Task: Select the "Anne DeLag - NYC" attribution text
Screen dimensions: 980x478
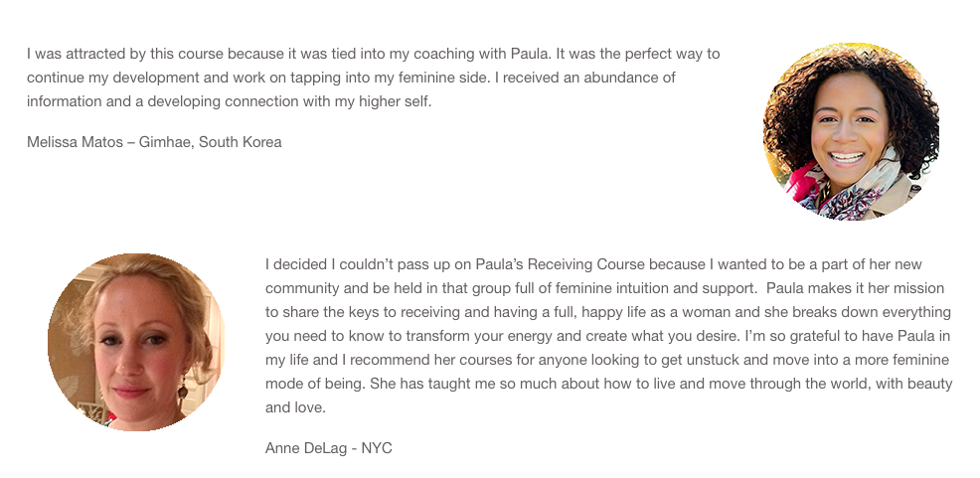Action: [329, 448]
